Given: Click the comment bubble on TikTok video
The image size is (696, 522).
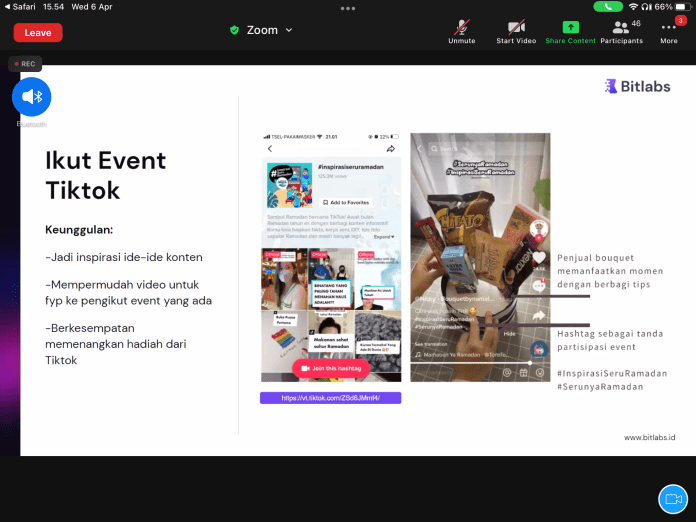Looking at the screenshot, I should tap(539, 285).
